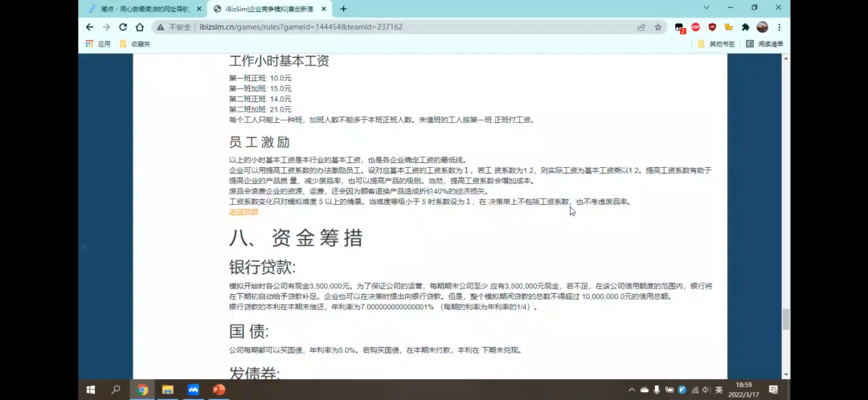
Task: Open a new browser tab
Action: pos(343,9)
